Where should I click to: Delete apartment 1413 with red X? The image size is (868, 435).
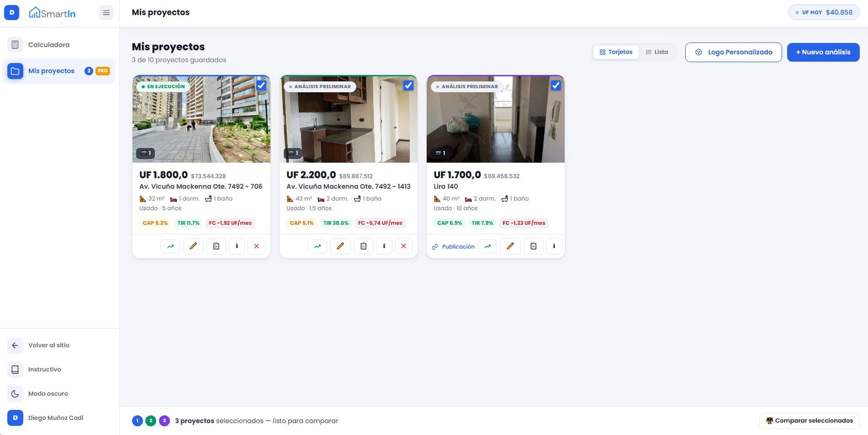pyautogui.click(x=404, y=246)
